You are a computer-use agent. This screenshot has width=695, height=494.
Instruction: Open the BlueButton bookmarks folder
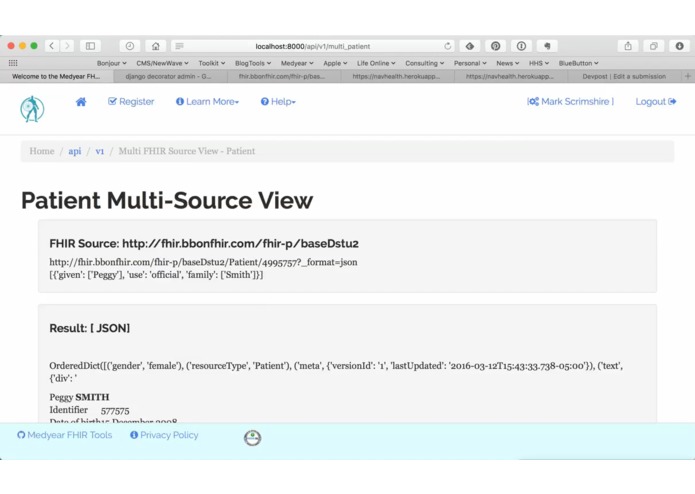578,63
